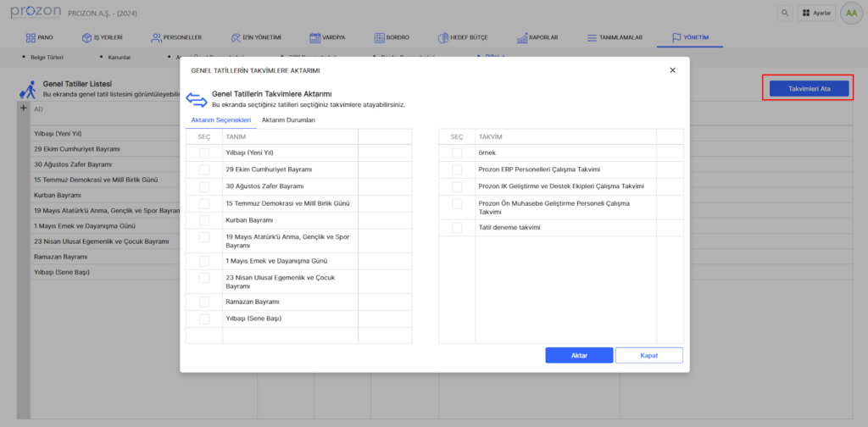Enable the örnek calendar checkbox
Screen dimensions: 868x427
point(457,152)
